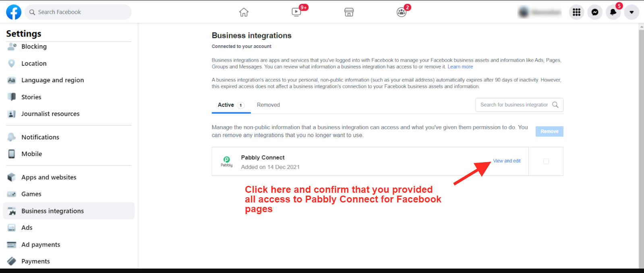Open Ads settings

pos(69,228)
